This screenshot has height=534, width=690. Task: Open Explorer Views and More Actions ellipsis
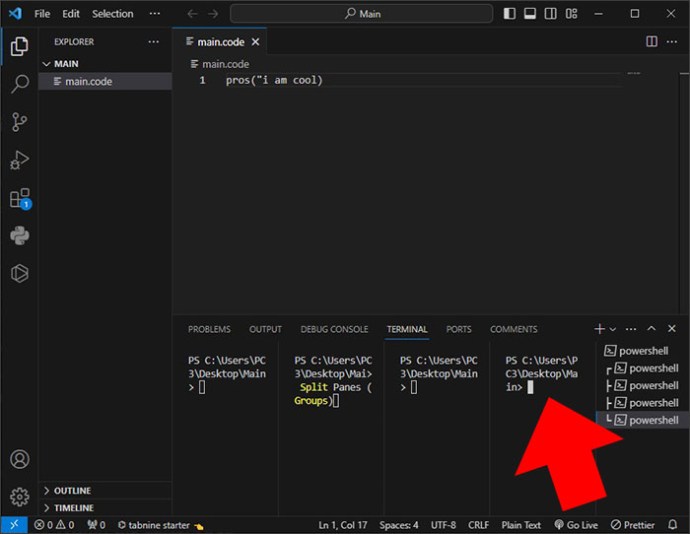tap(154, 41)
